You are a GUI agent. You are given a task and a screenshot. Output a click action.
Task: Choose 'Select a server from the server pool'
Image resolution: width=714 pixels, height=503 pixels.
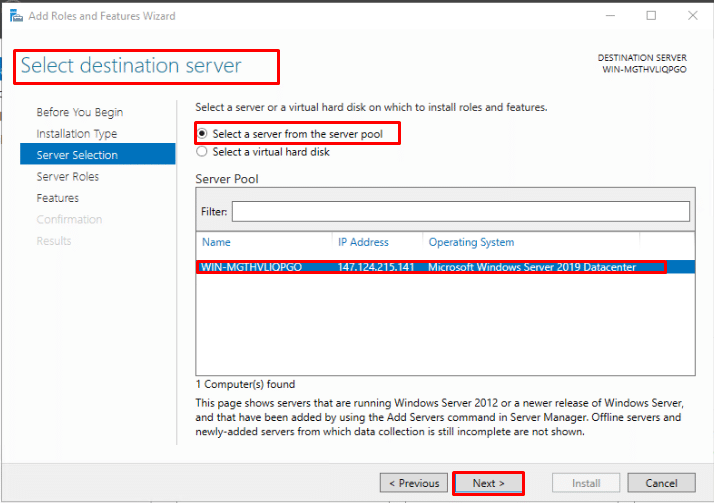click(x=203, y=133)
